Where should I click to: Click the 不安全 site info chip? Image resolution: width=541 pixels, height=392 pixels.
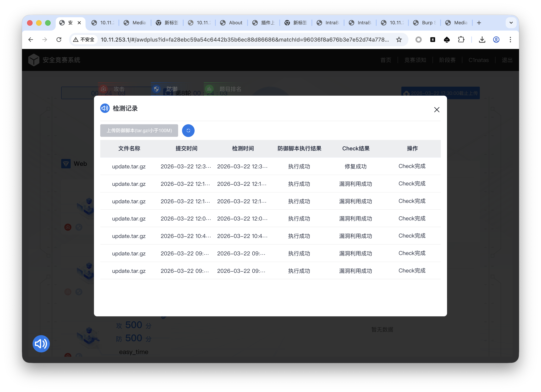84,40
